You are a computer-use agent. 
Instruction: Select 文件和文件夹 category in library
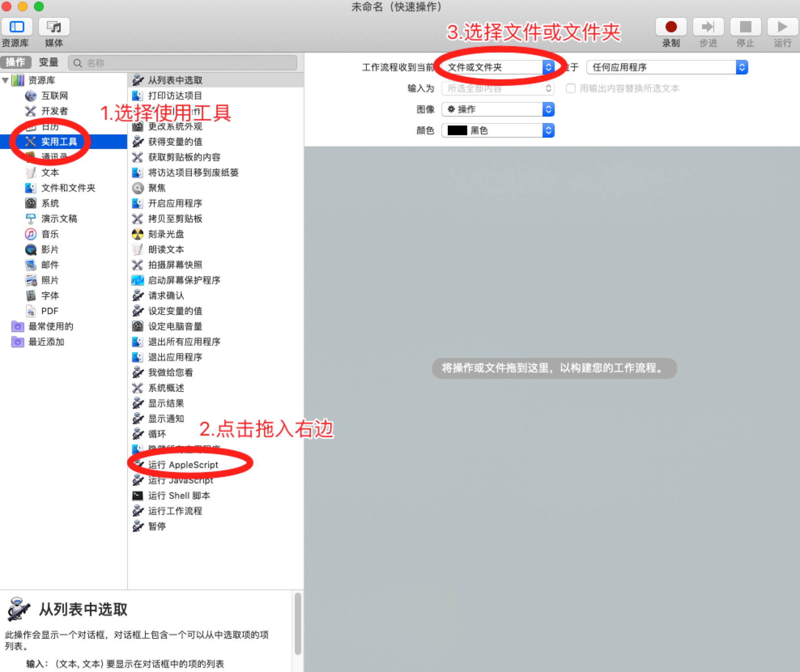coord(68,188)
